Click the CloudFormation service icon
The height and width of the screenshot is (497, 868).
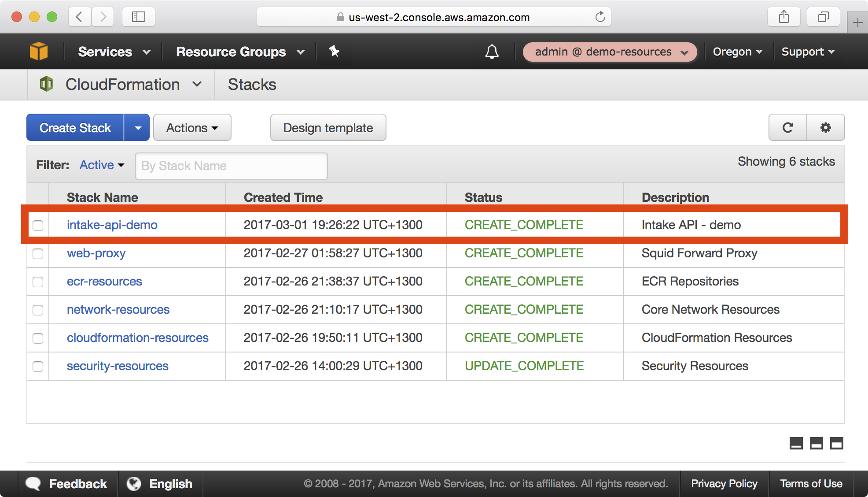pyautogui.click(x=47, y=84)
